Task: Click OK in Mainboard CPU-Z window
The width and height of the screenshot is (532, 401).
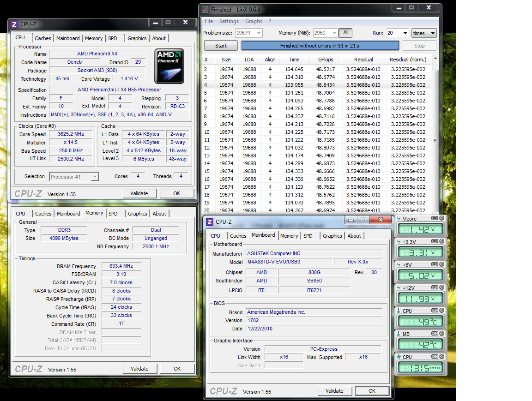Action: click(372, 391)
